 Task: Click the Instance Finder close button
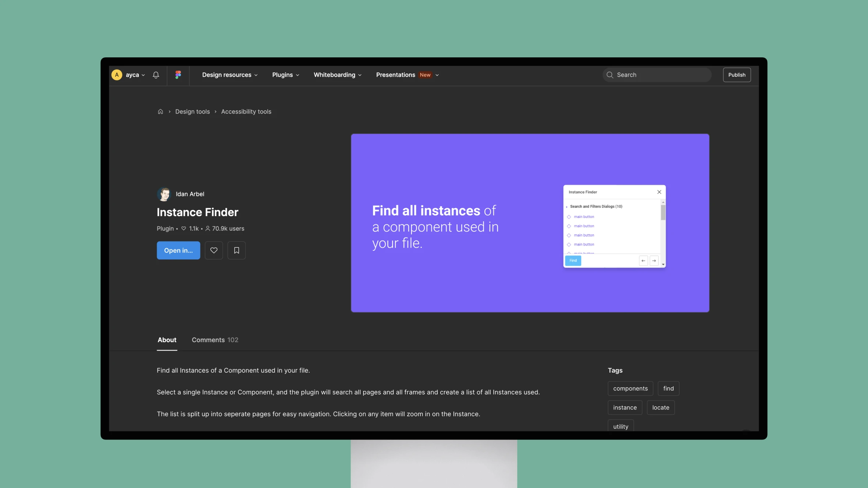click(x=659, y=192)
